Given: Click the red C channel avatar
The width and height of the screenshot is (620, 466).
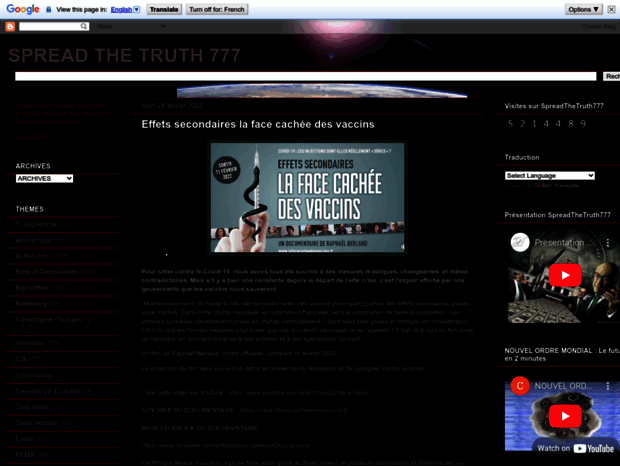Looking at the screenshot, I should (520, 386).
